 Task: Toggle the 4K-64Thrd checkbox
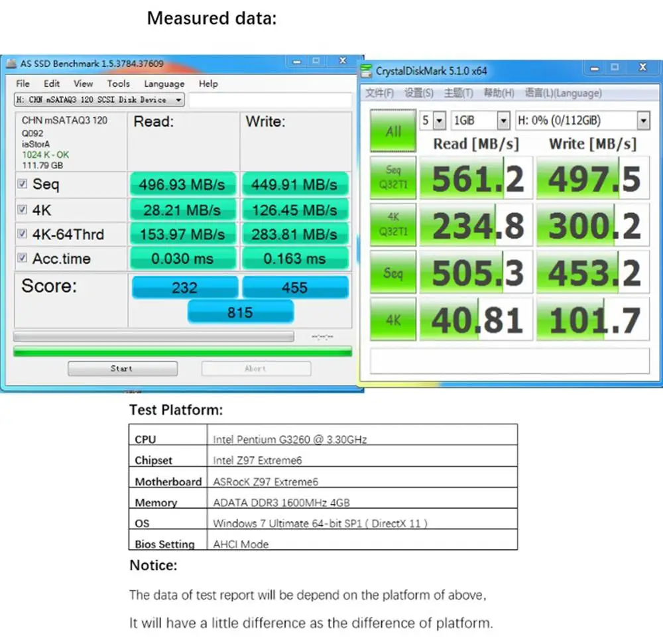coord(23,233)
